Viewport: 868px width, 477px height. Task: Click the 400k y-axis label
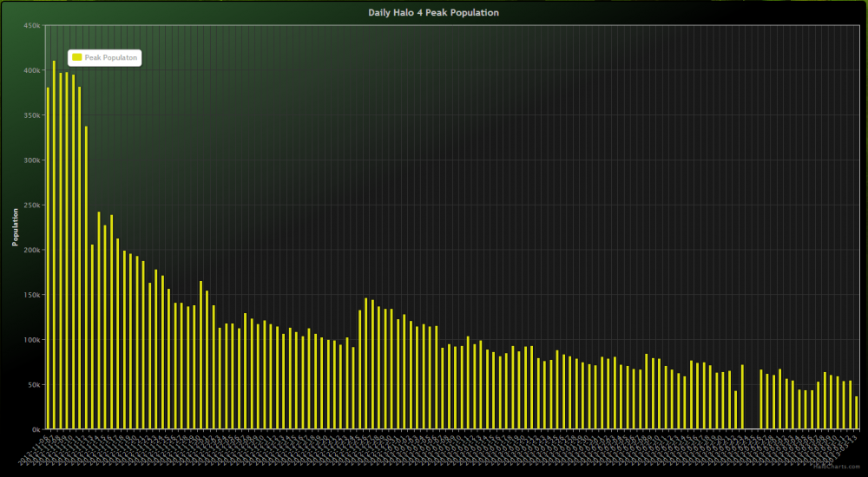(32, 70)
